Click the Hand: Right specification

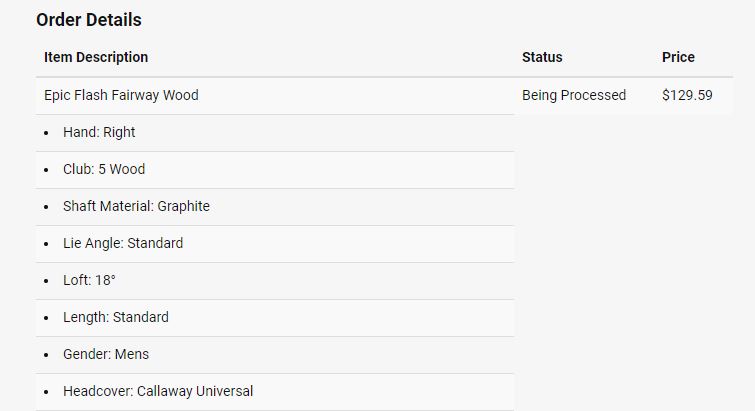99,132
